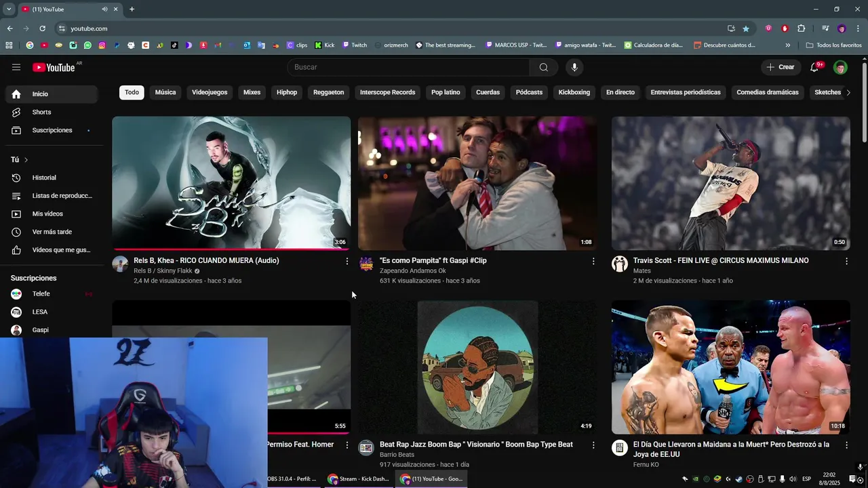Open the Es como Pampita thumbnail
Image resolution: width=868 pixels, height=488 pixels.
tap(477, 183)
